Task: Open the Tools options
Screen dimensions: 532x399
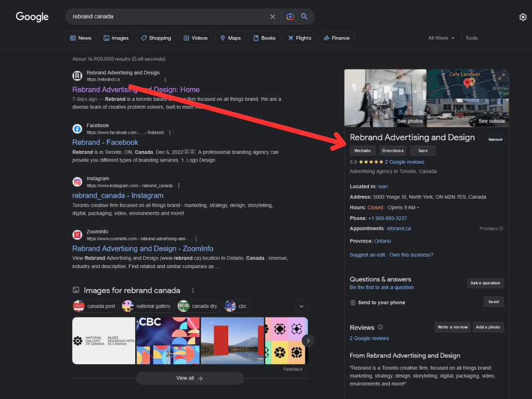Action: tap(471, 38)
